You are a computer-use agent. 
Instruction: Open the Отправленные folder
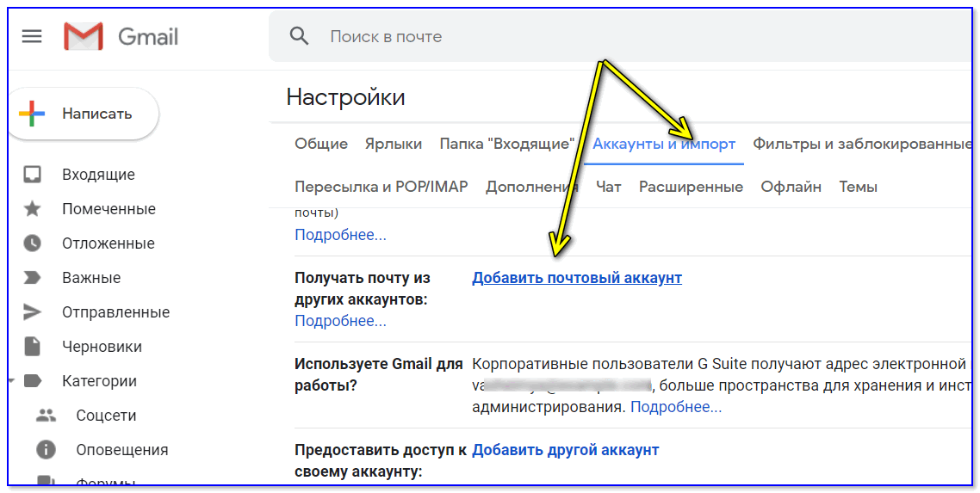click(x=115, y=312)
